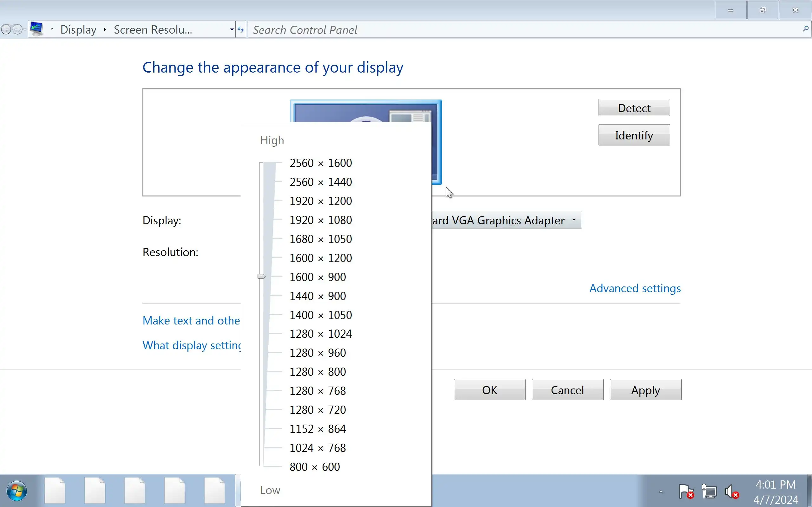The width and height of the screenshot is (812, 507).
Task: Click the back navigation arrow button
Action: [x=6, y=30]
